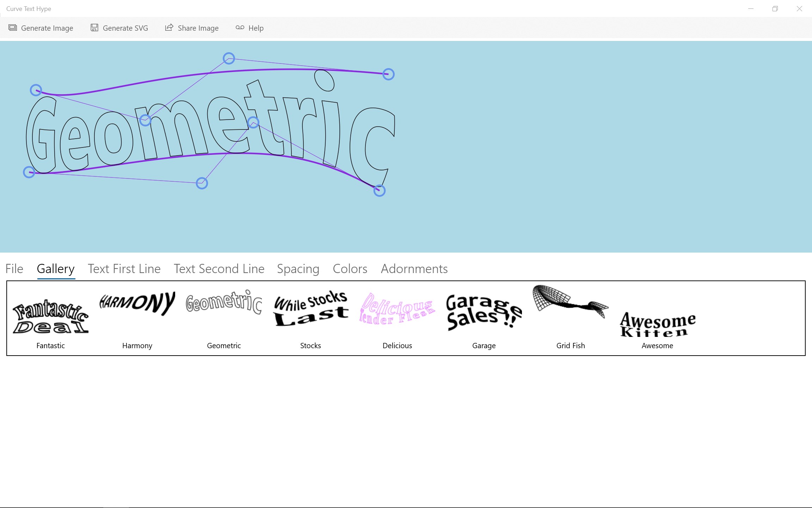Pick the Delicious pink text preset
This screenshot has height=508, width=812.
coord(397,309)
